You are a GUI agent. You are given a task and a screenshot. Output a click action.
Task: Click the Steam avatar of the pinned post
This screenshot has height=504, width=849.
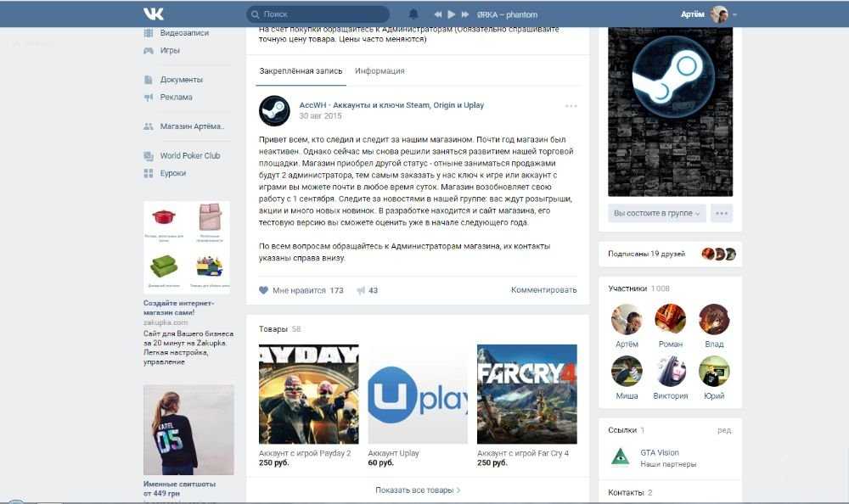(274, 110)
